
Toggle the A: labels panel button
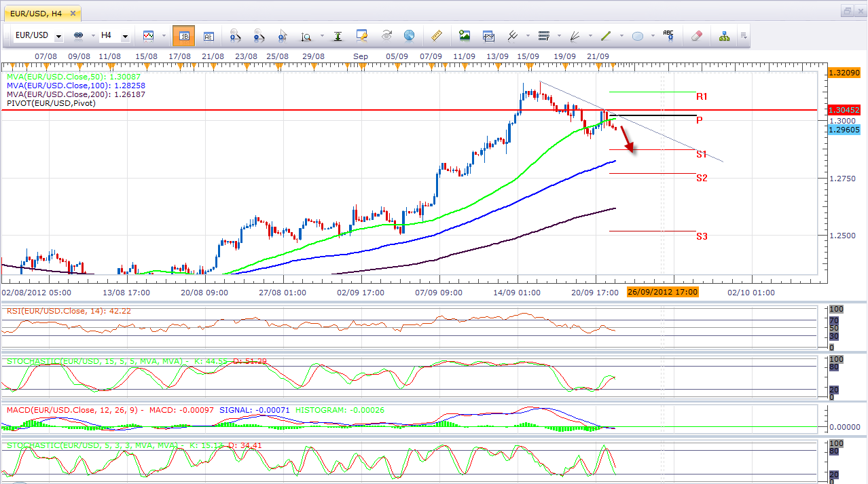[x=209, y=35]
